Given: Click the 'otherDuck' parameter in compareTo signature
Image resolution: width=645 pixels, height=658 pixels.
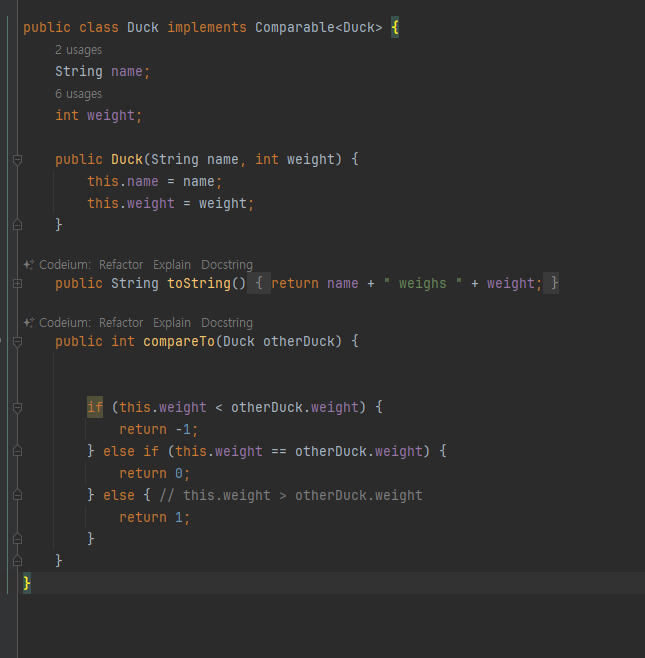Looking at the screenshot, I should click(299, 342).
